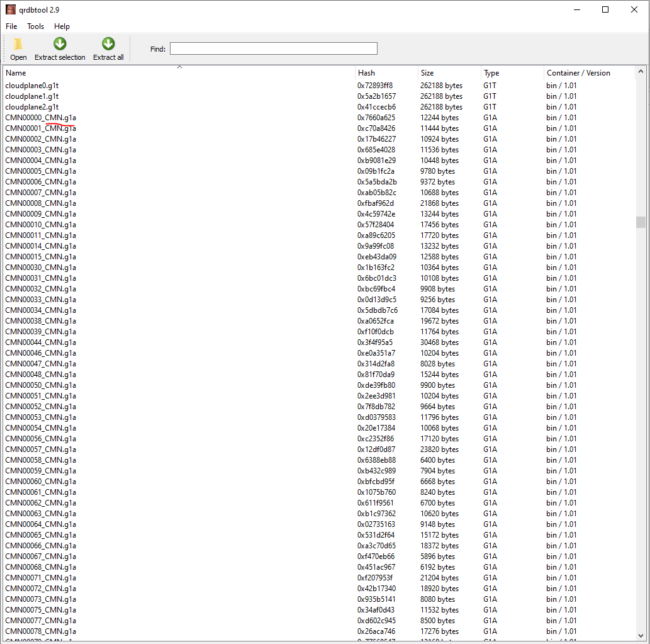Select file CMN00014_CMN.g1a
The image size is (650, 644).
point(41,246)
